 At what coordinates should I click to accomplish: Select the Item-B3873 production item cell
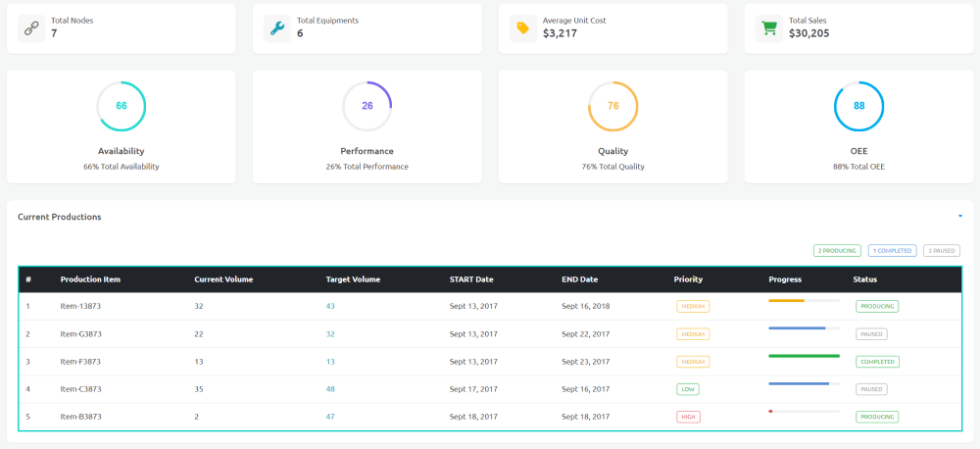(x=80, y=417)
